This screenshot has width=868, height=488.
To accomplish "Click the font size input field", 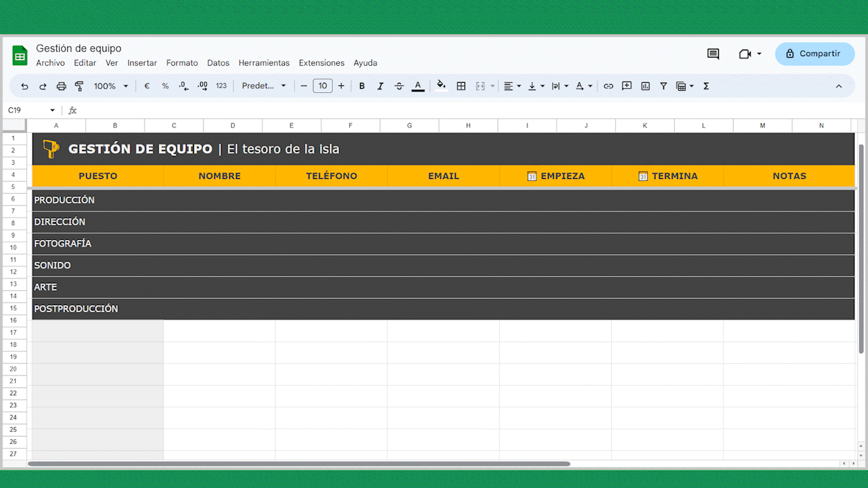I will (x=323, y=86).
